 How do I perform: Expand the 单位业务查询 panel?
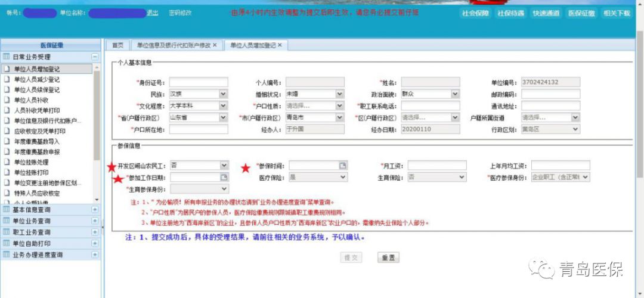click(94, 221)
